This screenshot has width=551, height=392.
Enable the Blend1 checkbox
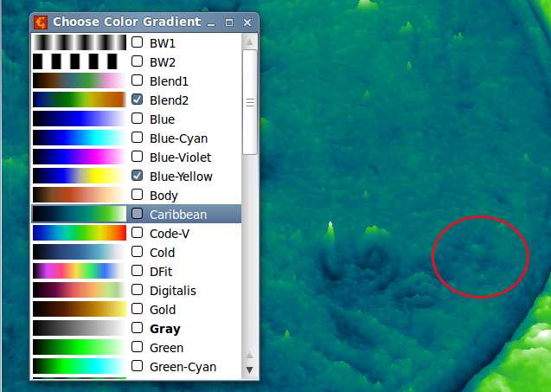(137, 80)
